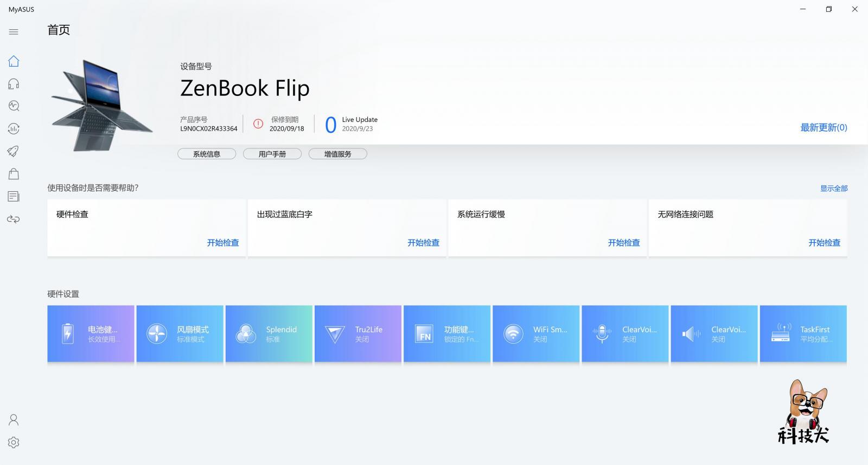Open function key FN tile
The image size is (868, 465).
pyautogui.click(x=447, y=334)
